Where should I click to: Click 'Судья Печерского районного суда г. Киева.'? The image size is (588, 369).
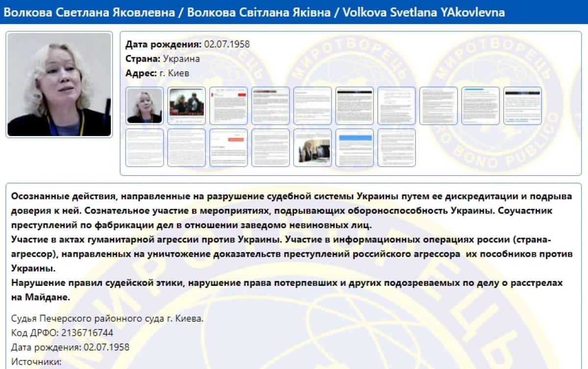107,319
